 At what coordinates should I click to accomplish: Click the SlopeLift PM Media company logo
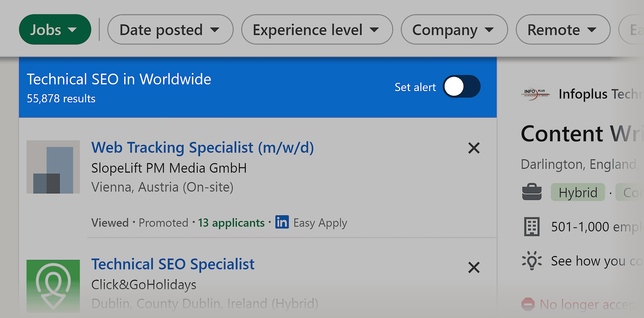tap(53, 167)
